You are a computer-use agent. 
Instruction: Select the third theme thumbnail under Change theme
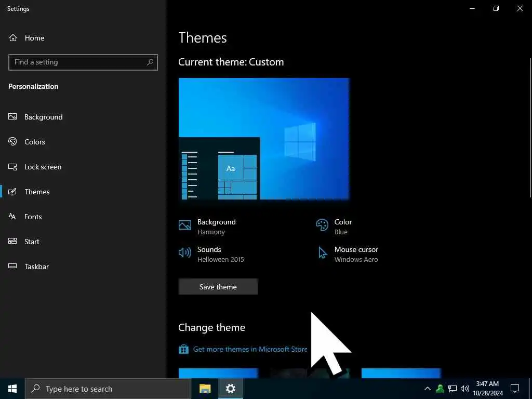pyautogui.click(x=401, y=373)
